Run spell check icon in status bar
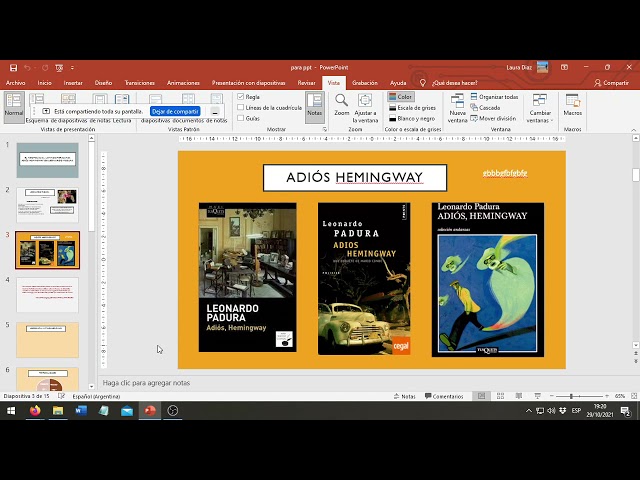This screenshot has width=640, height=480. 61,396
